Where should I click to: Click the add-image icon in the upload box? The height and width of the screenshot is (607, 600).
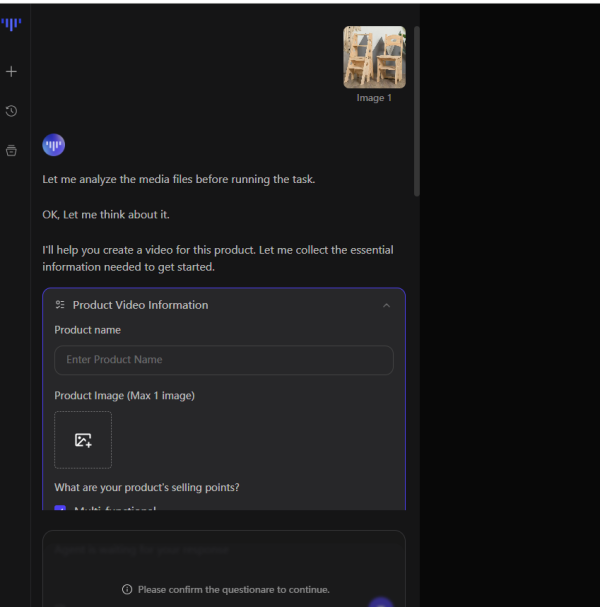coord(83,440)
